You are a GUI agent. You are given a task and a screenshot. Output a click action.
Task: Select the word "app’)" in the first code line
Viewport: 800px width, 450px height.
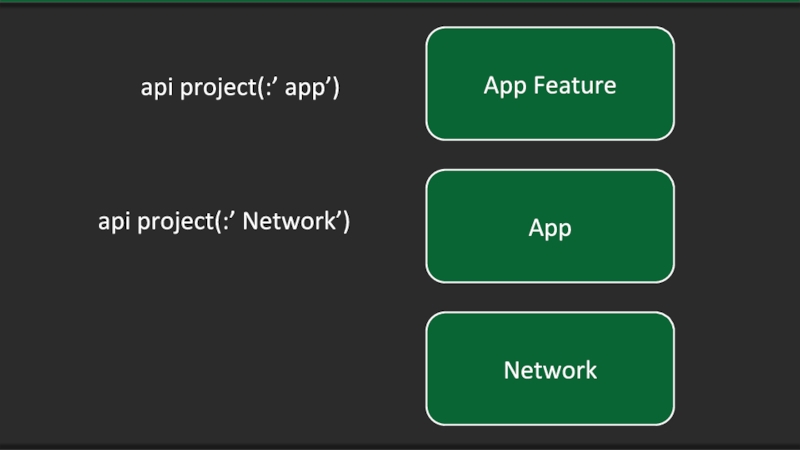(311, 87)
